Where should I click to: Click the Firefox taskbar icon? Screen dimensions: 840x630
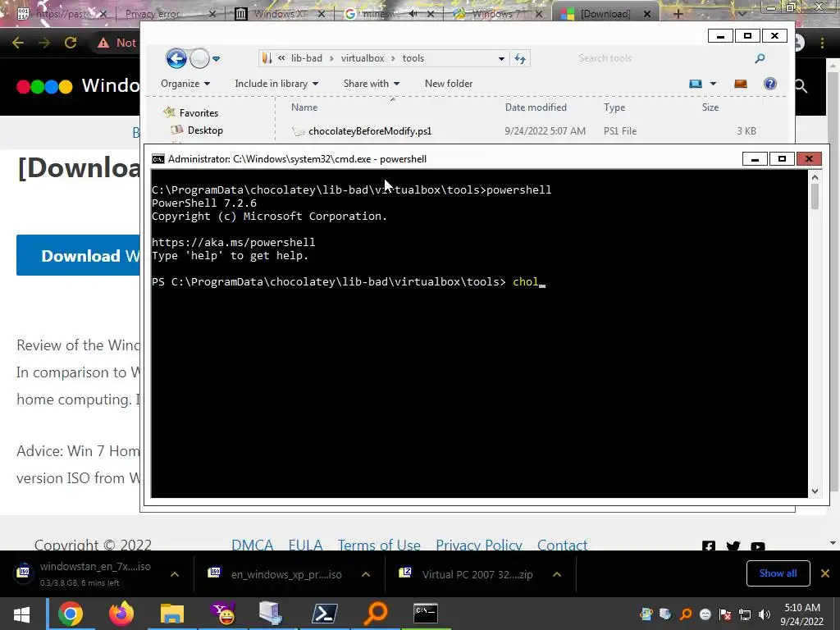(x=121, y=614)
